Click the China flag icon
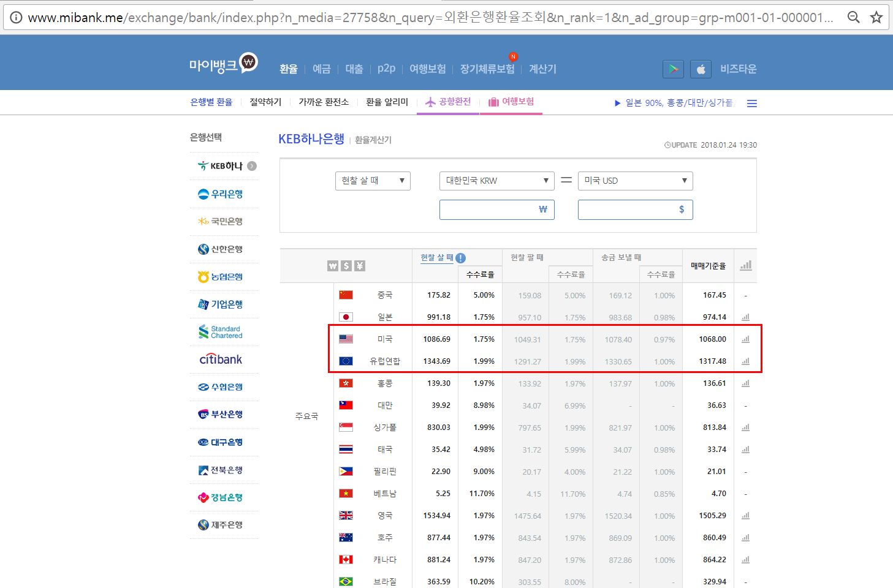 346,295
